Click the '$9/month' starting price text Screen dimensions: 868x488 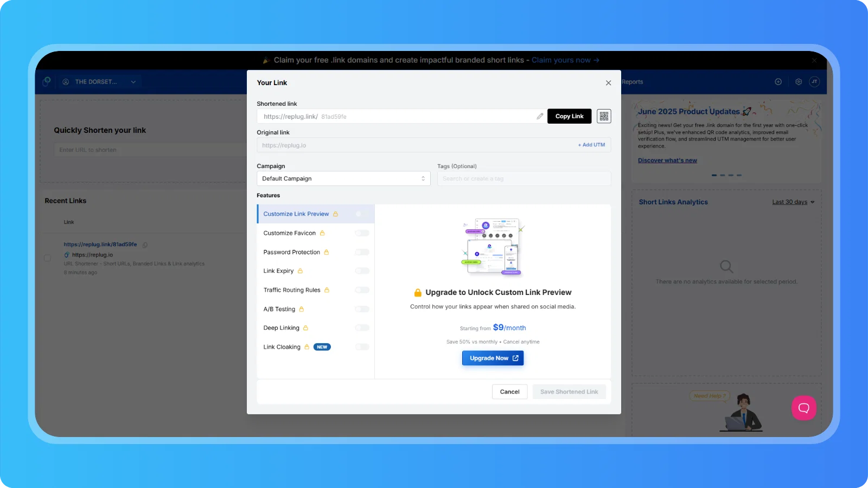509,328
